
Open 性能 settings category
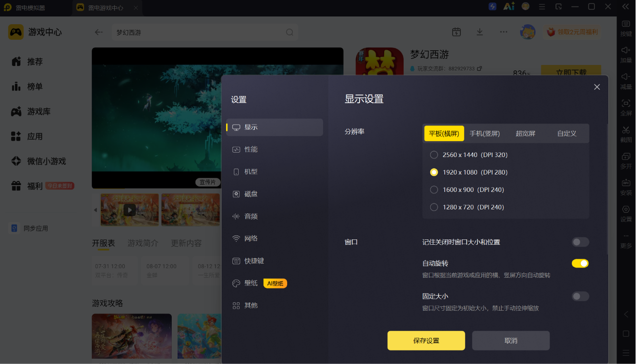pyautogui.click(x=275, y=149)
